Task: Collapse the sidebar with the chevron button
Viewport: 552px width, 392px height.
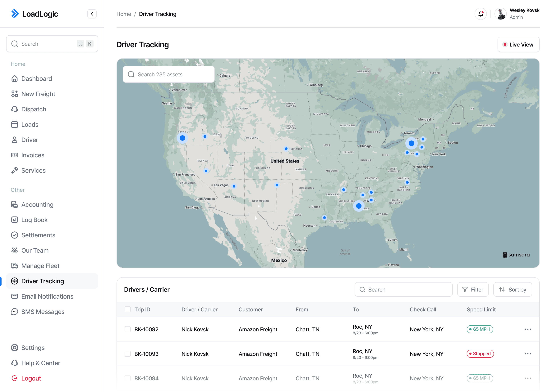Action: [x=92, y=14]
